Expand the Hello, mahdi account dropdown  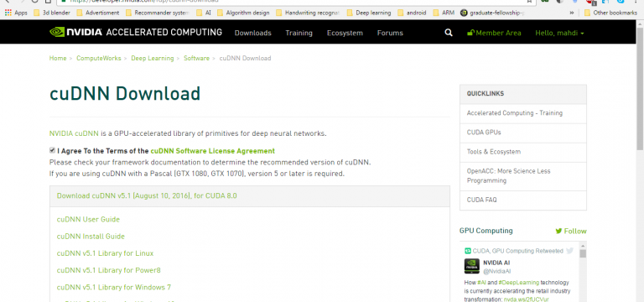coord(559,33)
